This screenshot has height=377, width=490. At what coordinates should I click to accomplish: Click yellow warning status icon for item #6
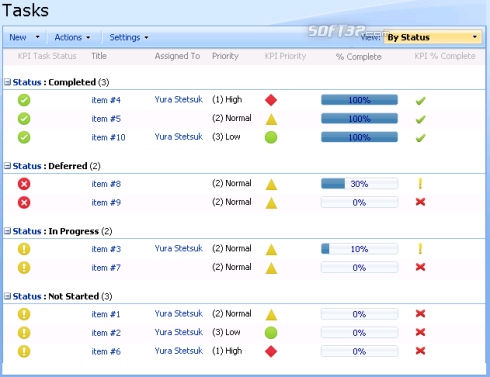tap(24, 351)
